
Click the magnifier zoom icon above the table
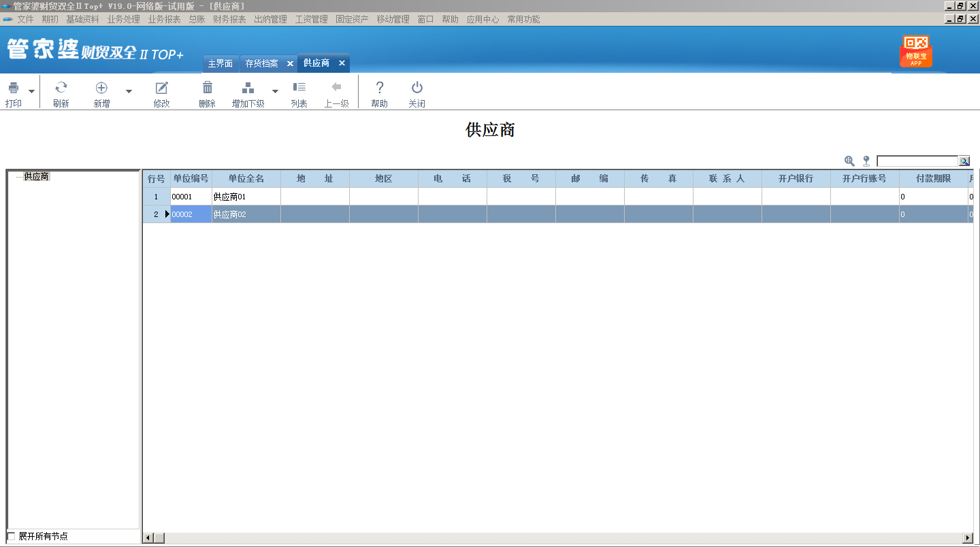click(x=849, y=161)
